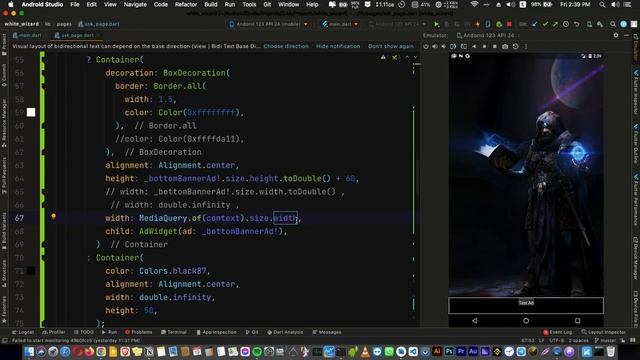Click the emulator toolbar Home circle
The height and width of the screenshot is (360, 640).
[x=484, y=47]
